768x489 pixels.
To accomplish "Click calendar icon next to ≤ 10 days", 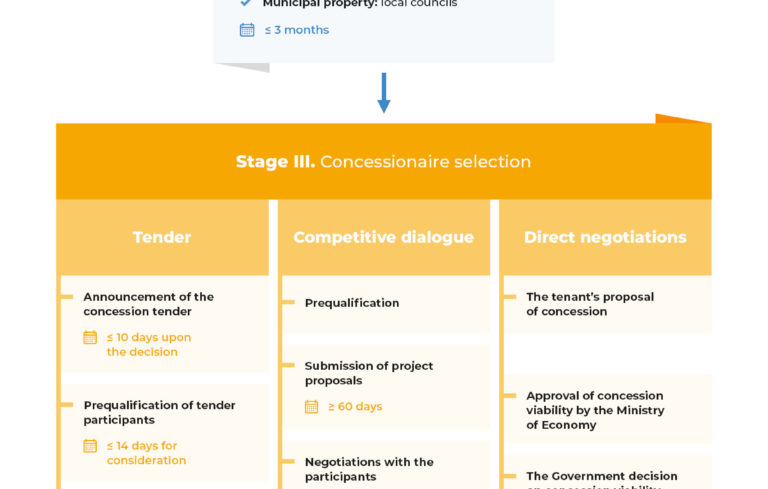I will (x=90, y=338).
